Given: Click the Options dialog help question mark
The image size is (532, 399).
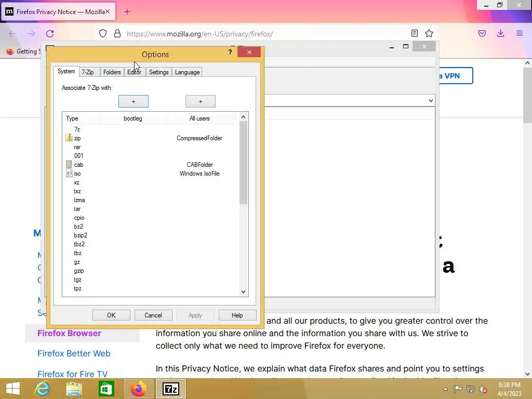Looking at the screenshot, I should pos(230,52).
